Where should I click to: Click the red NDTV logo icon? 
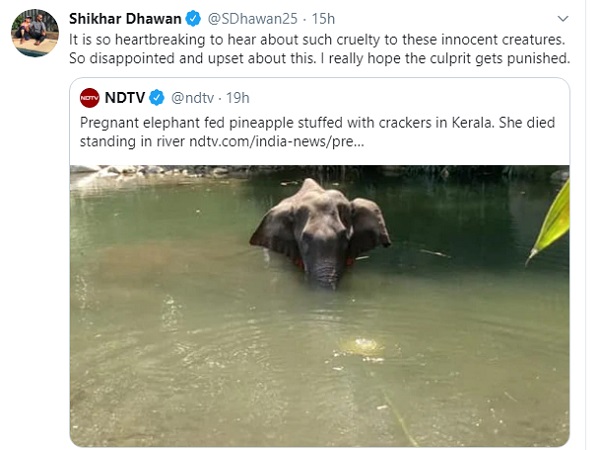pos(90,97)
